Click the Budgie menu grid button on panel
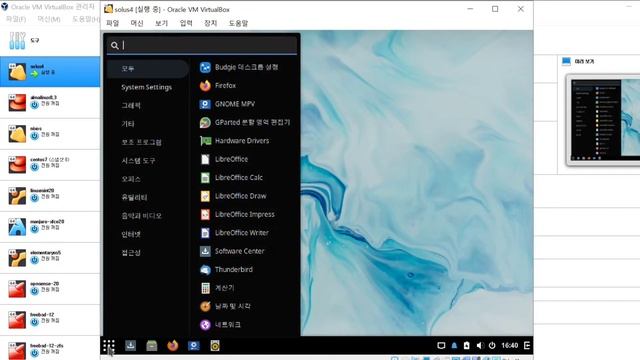This screenshot has width=640, height=360. tap(109, 346)
